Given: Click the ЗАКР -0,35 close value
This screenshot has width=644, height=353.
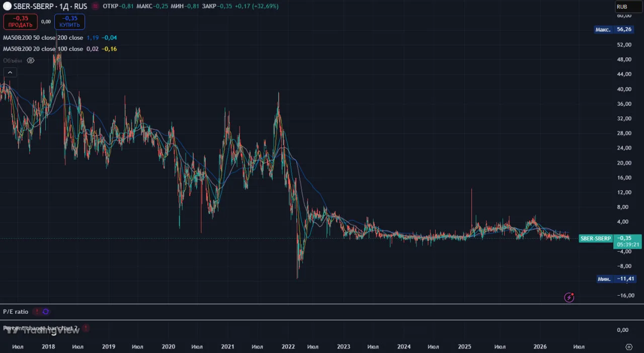Looking at the screenshot, I should pos(217,7).
